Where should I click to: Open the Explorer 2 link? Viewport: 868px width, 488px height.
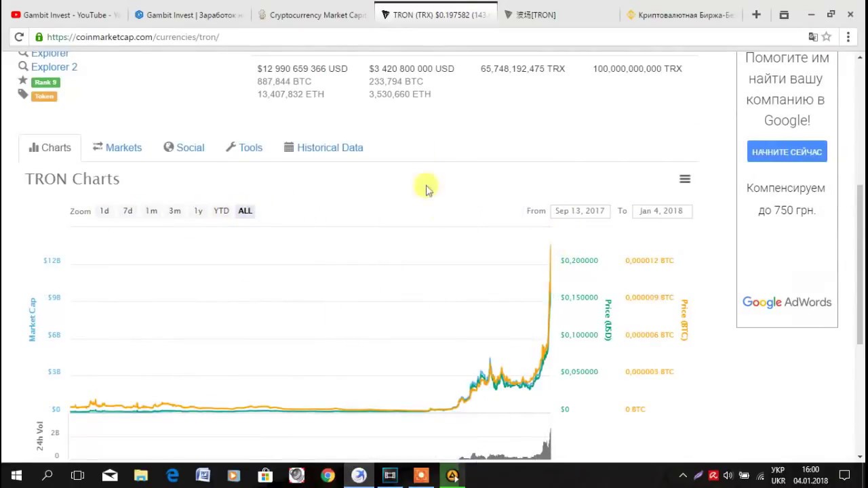[x=54, y=66]
